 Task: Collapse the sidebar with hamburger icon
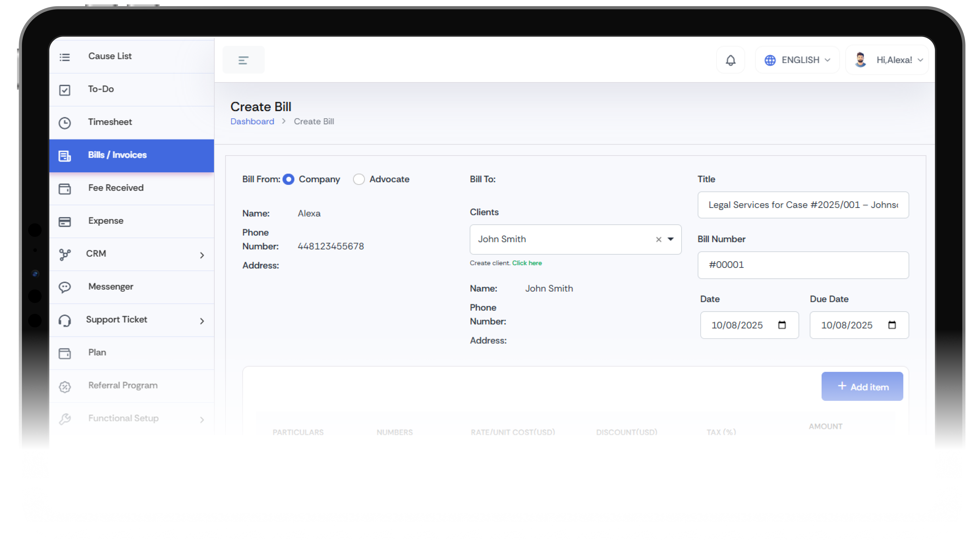[243, 60]
